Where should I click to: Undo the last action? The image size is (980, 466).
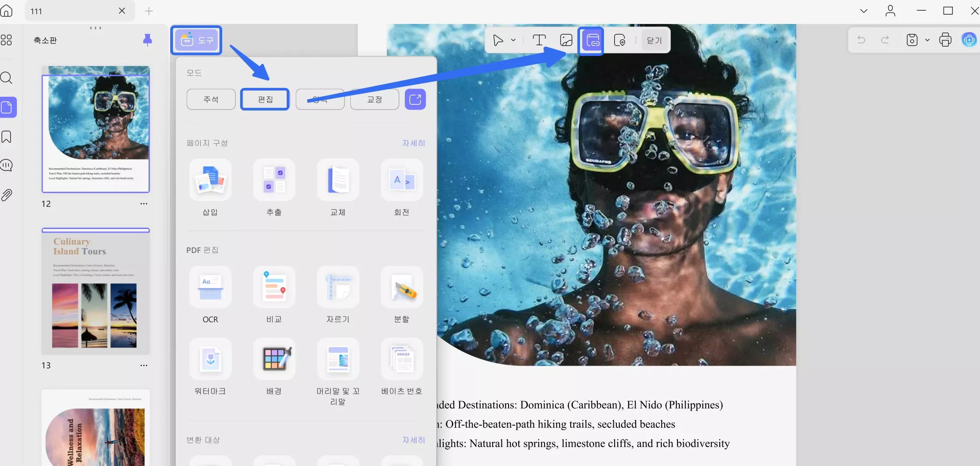[861, 40]
